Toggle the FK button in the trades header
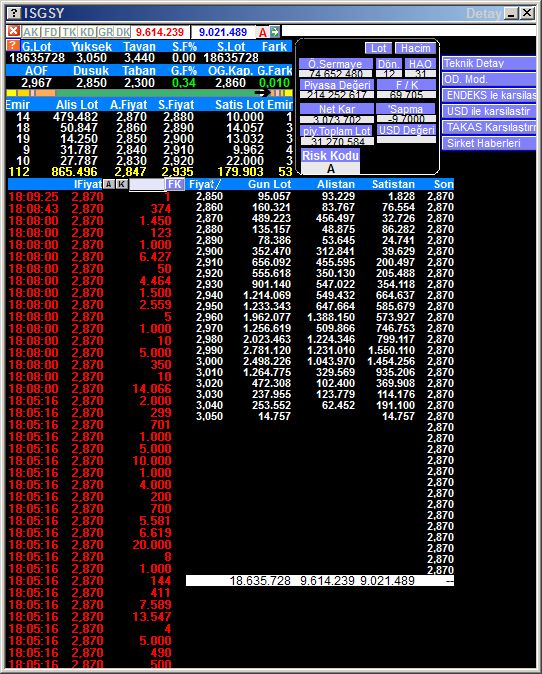 [175, 184]
